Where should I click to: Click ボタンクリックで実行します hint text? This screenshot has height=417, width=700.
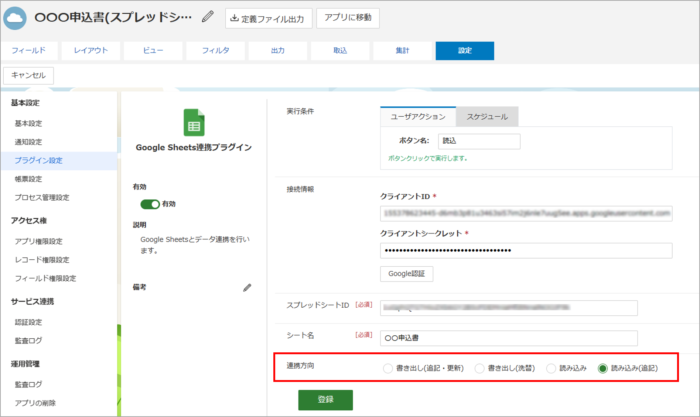click(x=428, y=158)
